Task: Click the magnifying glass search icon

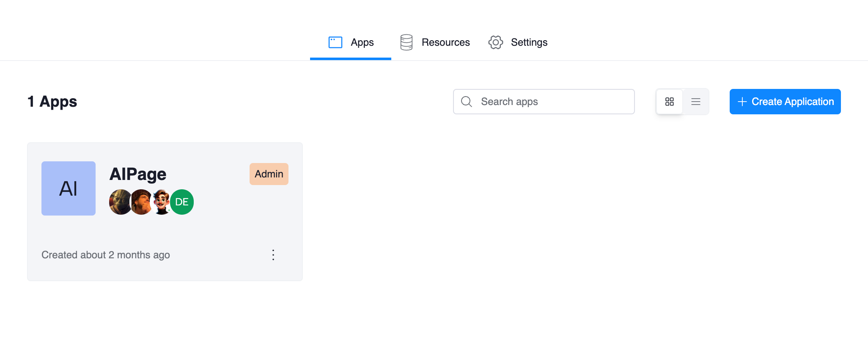Action: click(x=466, y=102)
